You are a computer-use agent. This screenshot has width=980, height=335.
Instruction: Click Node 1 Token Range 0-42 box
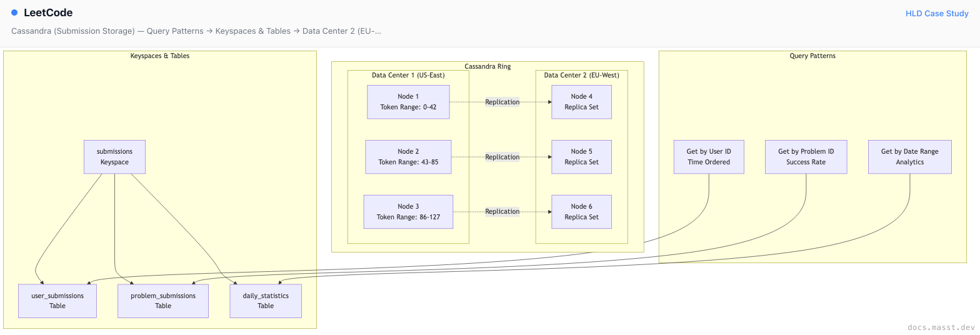tap(408, 102)
